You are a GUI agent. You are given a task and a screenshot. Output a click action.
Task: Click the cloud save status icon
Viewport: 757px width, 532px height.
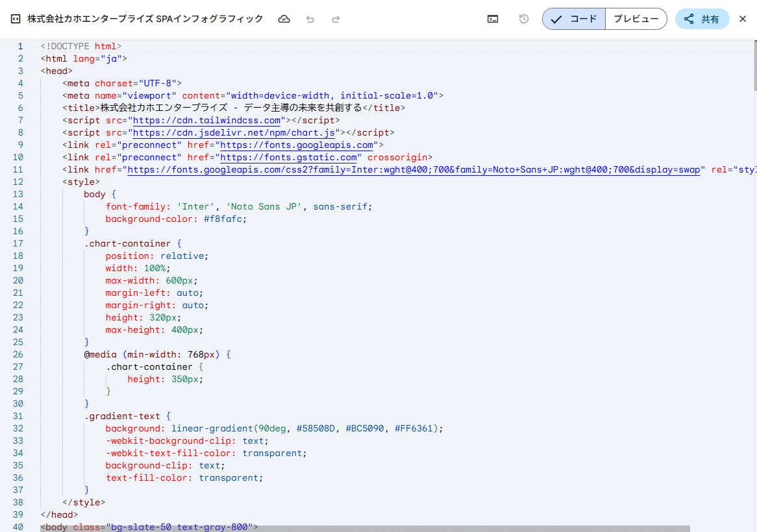(x=284, y=19)
